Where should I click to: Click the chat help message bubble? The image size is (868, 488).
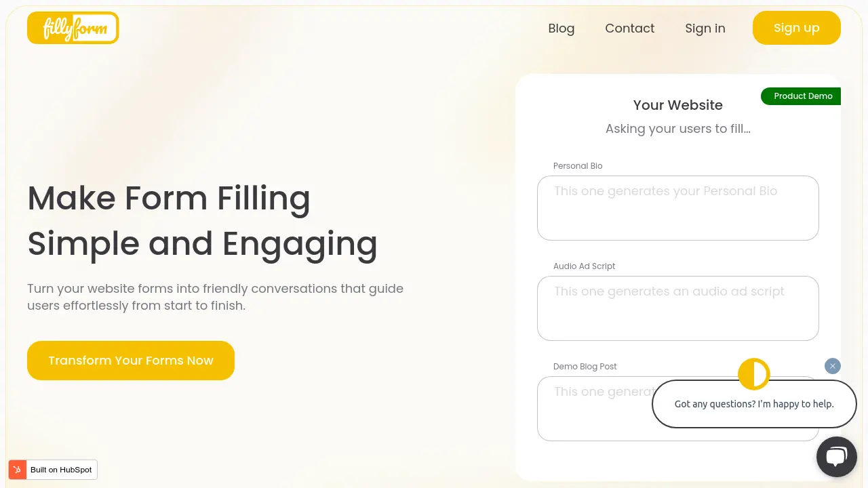pos(754,403)
